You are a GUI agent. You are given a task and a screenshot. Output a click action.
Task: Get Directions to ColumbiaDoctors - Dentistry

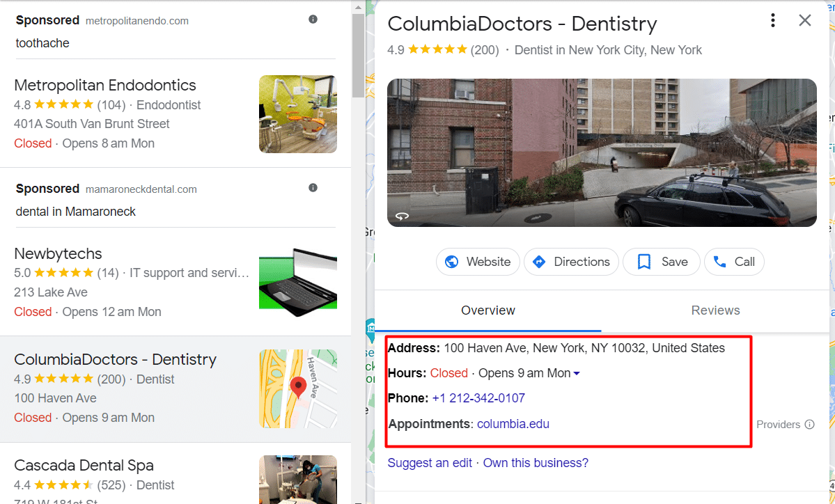pyautogui.click(x=571, y=262)
